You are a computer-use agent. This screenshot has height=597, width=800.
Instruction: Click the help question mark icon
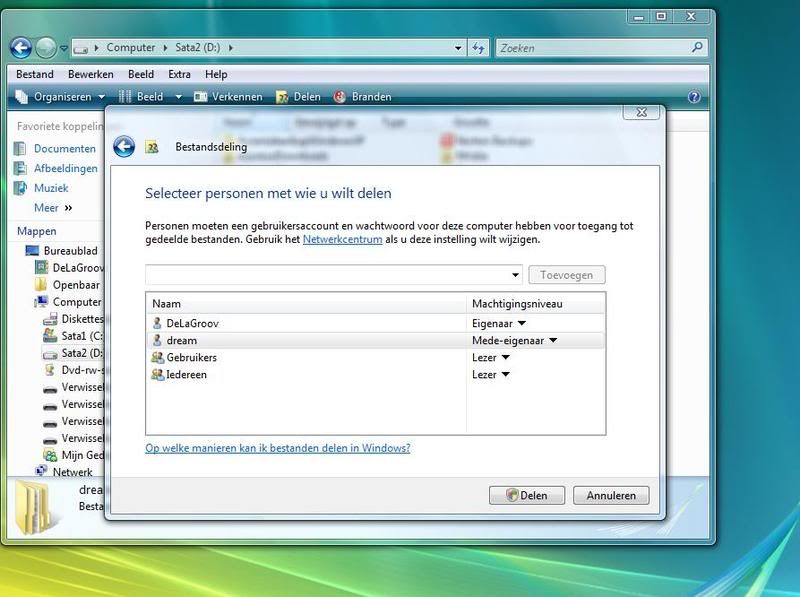tap(694, 97)
